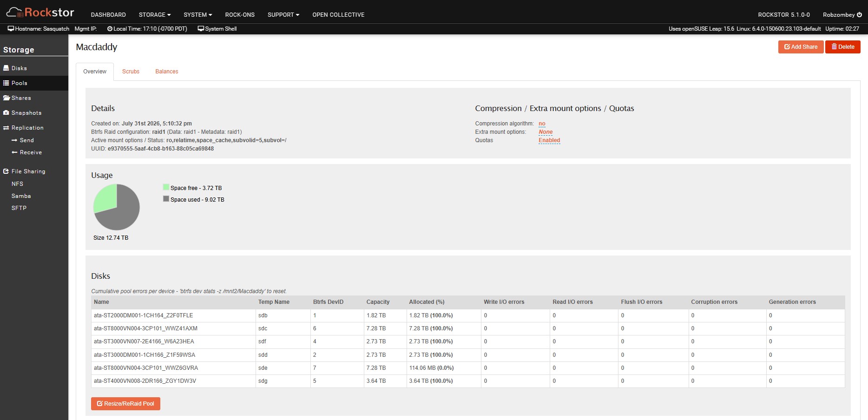Viewport: 868px width, 420px height.
Task: Click the Macdaddy pool title
Action: pyautogui.click(x=97, y=47)
